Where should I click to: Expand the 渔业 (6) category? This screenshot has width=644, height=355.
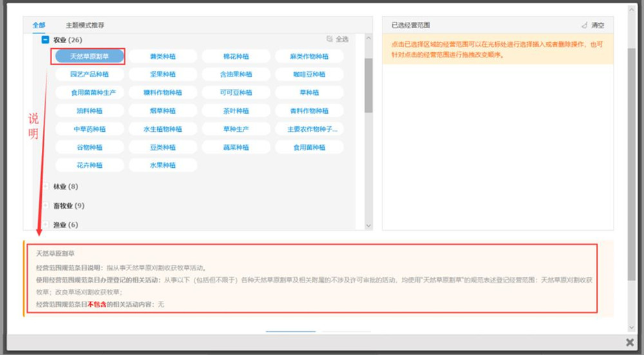point(46,224)
